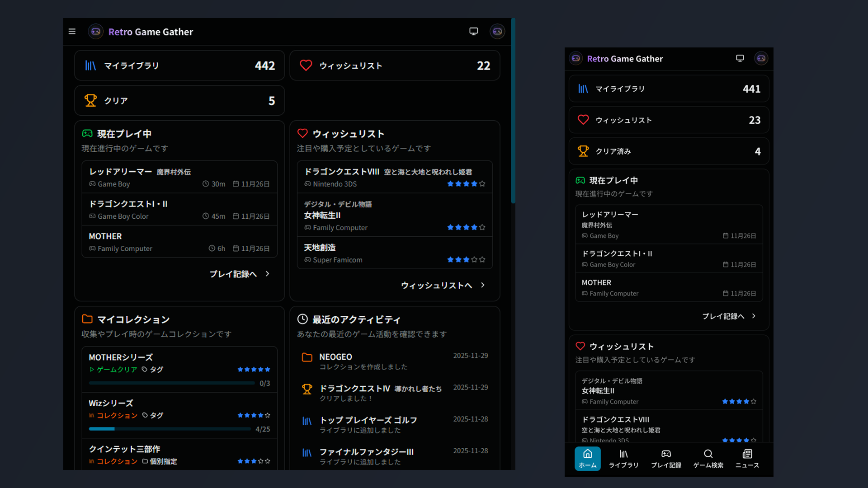The image size is (868, 488).
Task: Toggle the last star of ドラゴンクエストVIII rating
Action: 482,184
